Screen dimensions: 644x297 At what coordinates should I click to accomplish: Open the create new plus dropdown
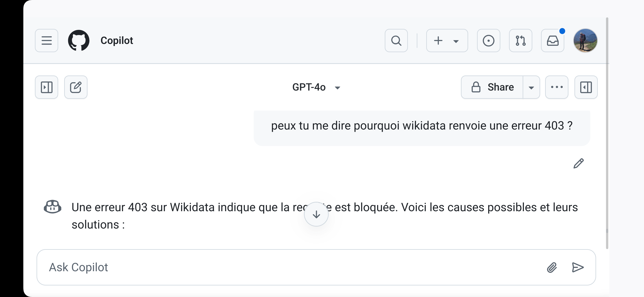[447, 40]
